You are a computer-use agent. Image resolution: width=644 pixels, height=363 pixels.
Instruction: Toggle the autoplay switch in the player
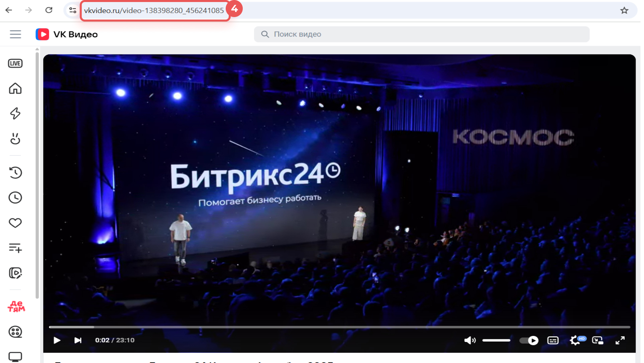(x=529, y=340)
